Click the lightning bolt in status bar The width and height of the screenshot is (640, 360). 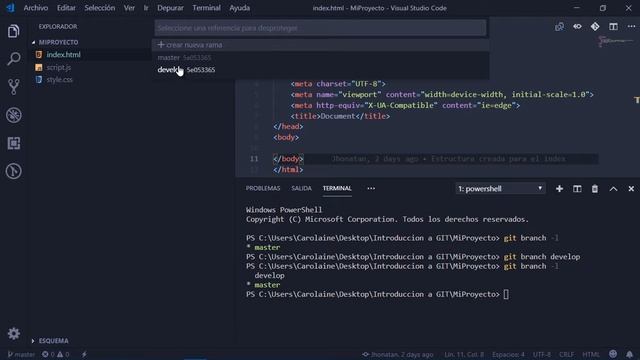(x=84, y=354)
